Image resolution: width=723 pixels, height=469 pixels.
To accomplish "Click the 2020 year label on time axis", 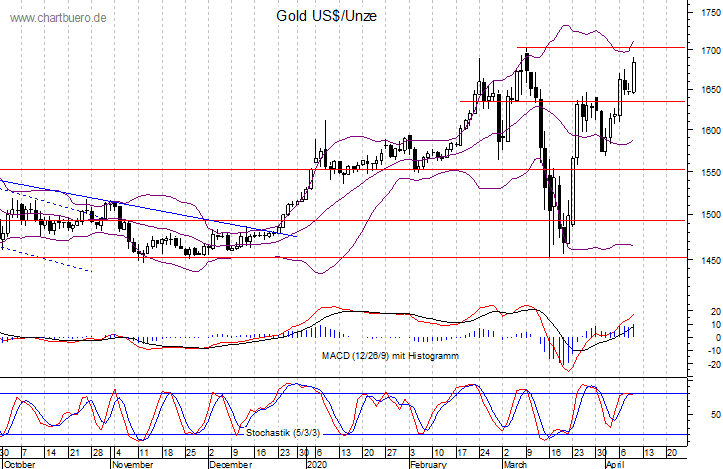I will (x=320, y=464).
